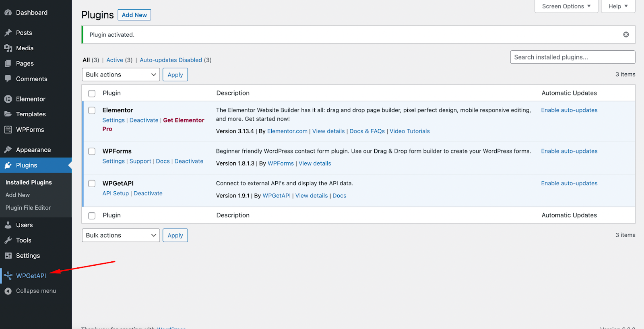The height and width of the screenshot is (329, 644).
Task: Toggle select-all checkbox in table header
Action: pyautogui.click(x=92, y=93)
